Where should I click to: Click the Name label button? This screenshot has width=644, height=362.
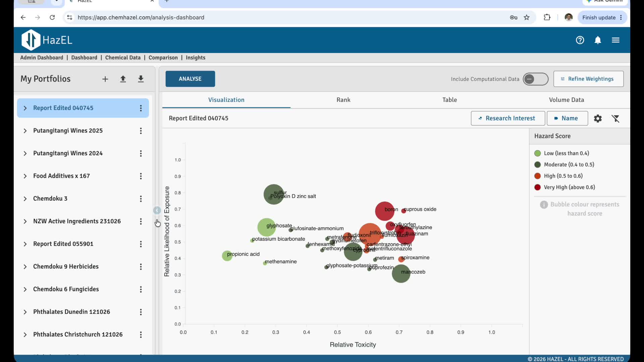pos(567,118)
